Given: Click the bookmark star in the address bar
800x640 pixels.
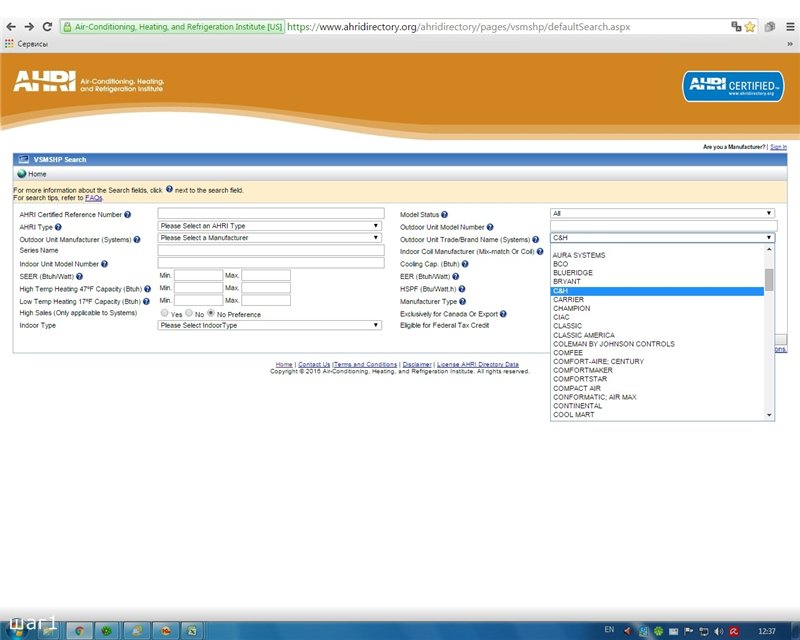Looking at the screenshot, I should coord(749,27).
